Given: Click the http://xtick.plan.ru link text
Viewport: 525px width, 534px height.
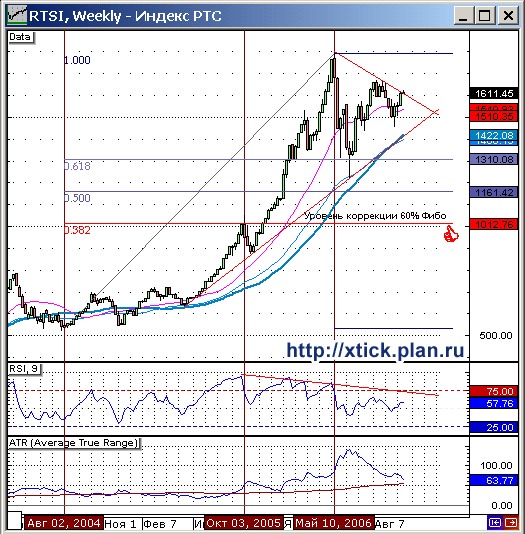Looking at the screenshot, I should click(x=375, y=350).
